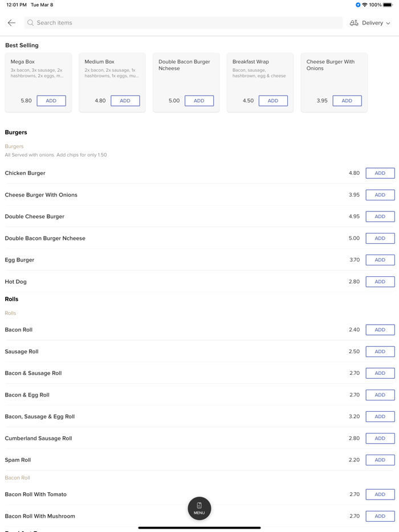
Task: Add Hot Dog to the order
Action: [380, 281]
